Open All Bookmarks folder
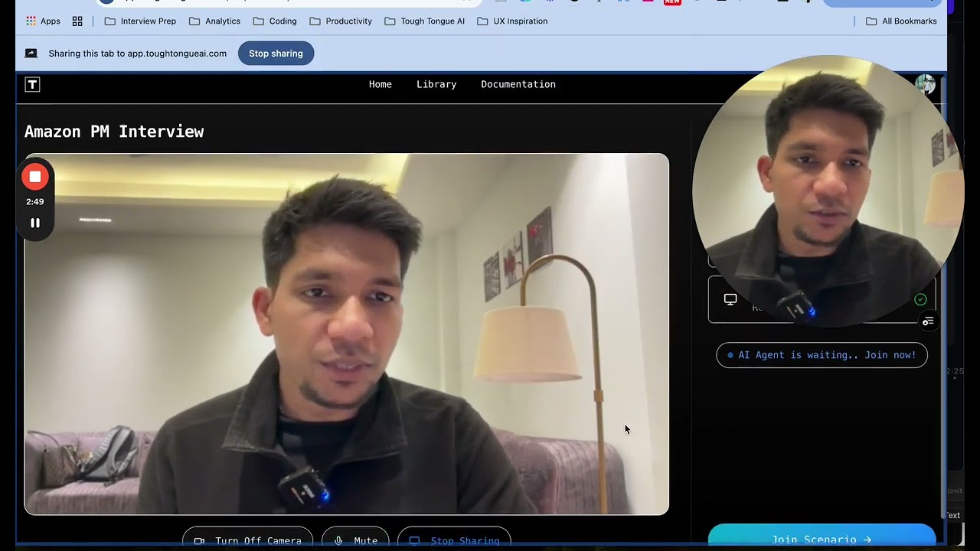The image size is (980, 551). pyautogui.click(x=901, y=21)
